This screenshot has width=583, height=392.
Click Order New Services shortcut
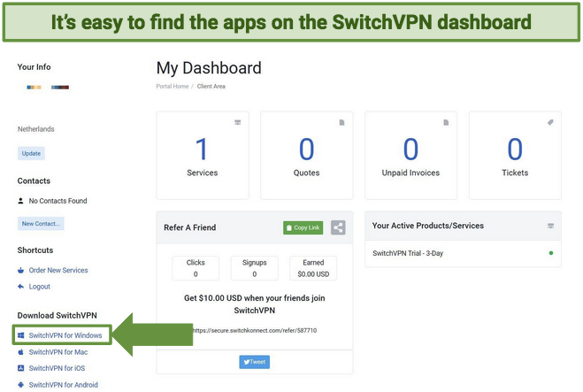[x=58, y=271]
